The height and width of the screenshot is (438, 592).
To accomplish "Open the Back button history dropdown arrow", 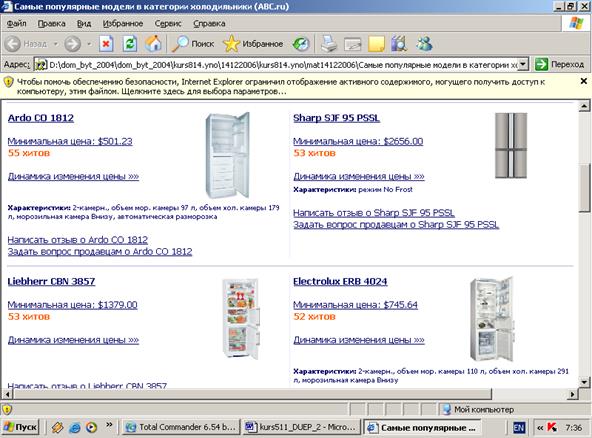I will (x=56, y=44).
